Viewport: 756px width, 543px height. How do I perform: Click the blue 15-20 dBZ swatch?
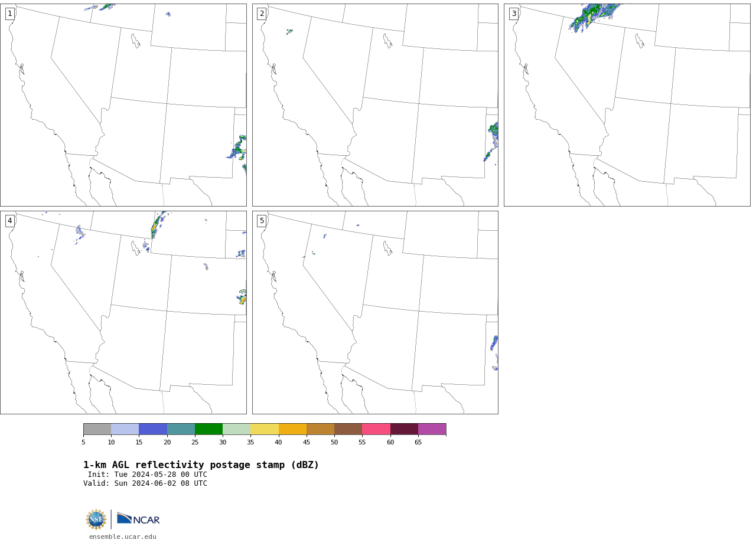[153, 429]
